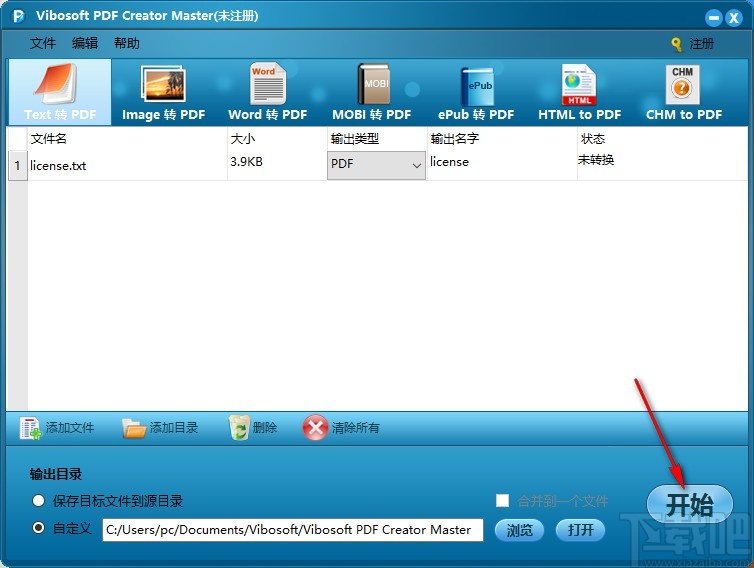
Task: Open the MOBI 转 PDF converter
Action: pos(372,92)
